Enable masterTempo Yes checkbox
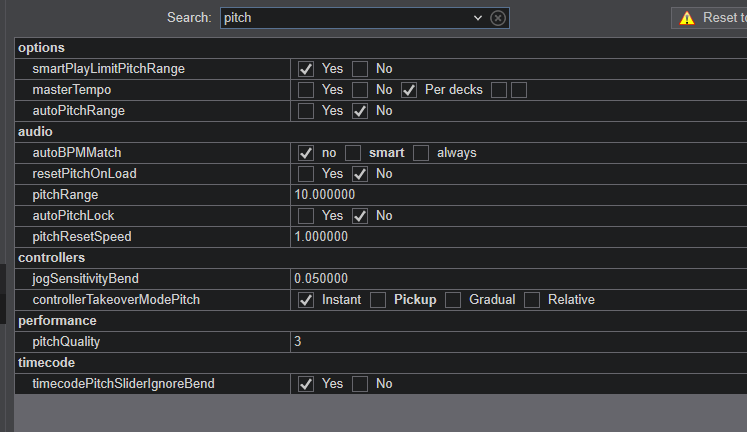 click(x=306, y=90)
